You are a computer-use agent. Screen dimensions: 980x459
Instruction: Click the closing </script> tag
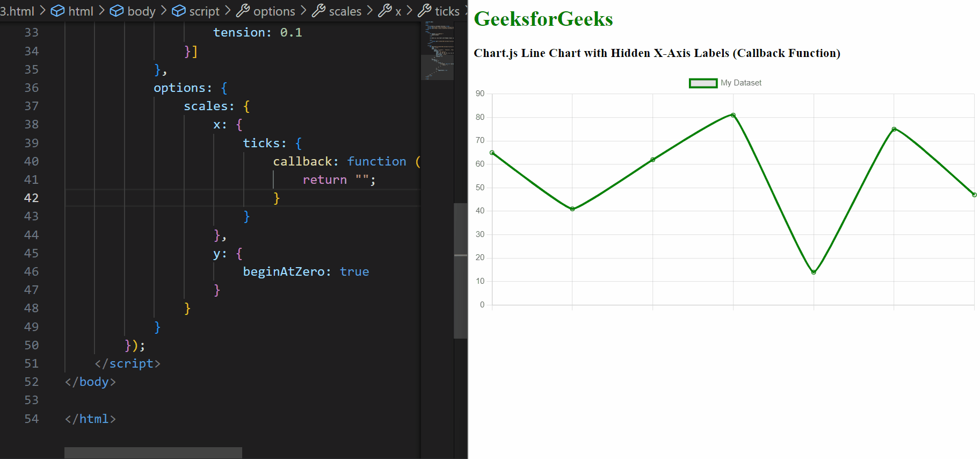click(x=127, y=363)
